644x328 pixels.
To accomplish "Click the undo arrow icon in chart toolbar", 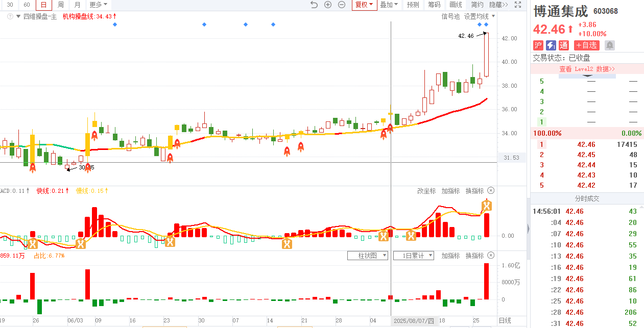I will [x=314, y=5].
